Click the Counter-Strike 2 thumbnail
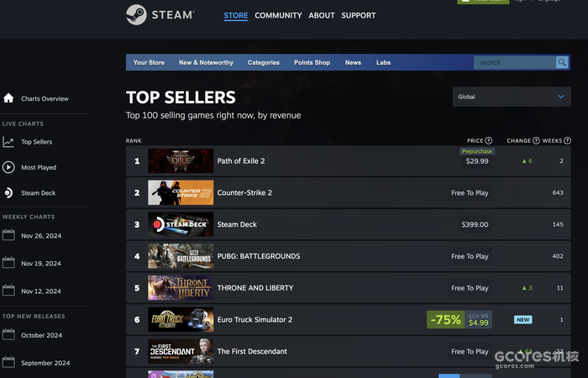This screenshot has height=378, width=588. [181, 192]
